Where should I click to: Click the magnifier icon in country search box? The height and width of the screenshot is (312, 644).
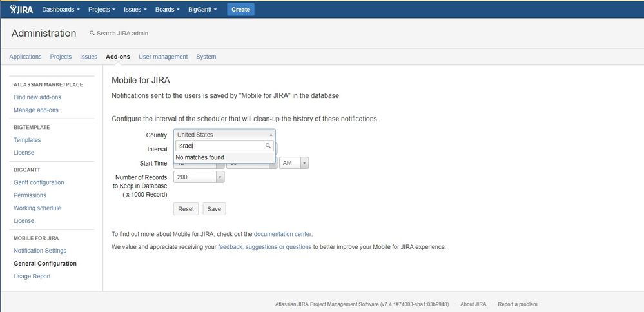click(x=268, y=146)
